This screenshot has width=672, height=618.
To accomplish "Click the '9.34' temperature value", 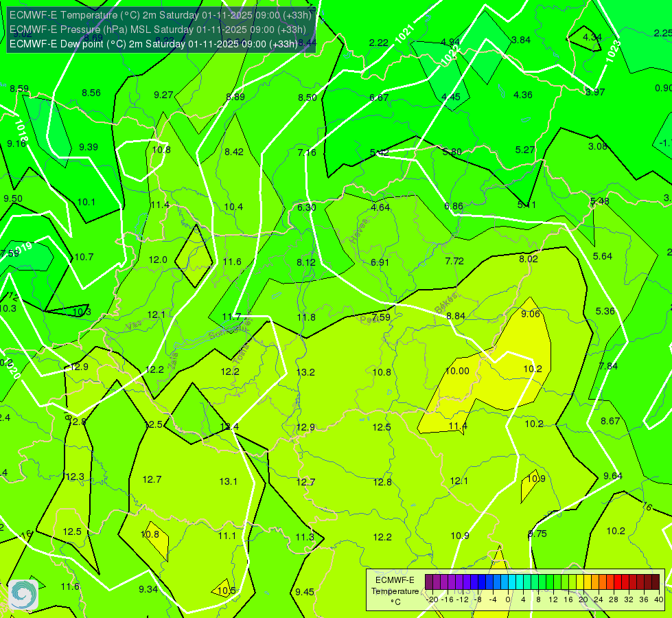I will pyautogui.click(x=148, y=589).
